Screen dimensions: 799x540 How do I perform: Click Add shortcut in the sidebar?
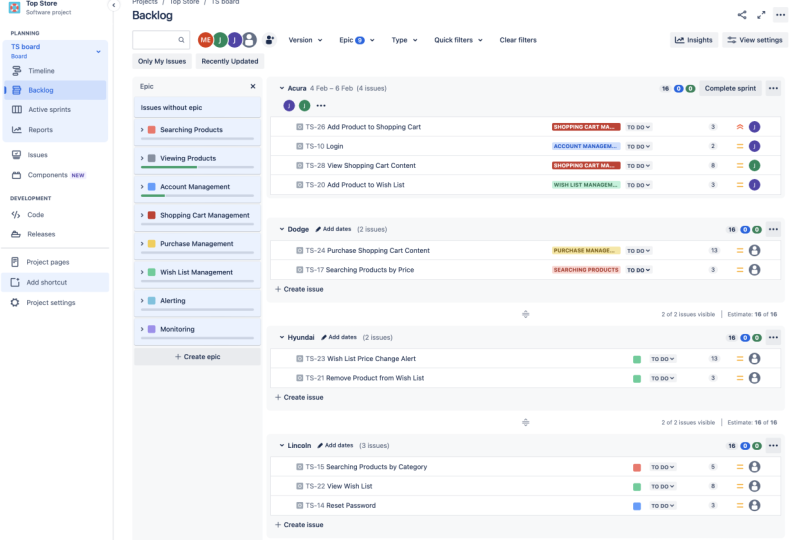tap(55, 282)
